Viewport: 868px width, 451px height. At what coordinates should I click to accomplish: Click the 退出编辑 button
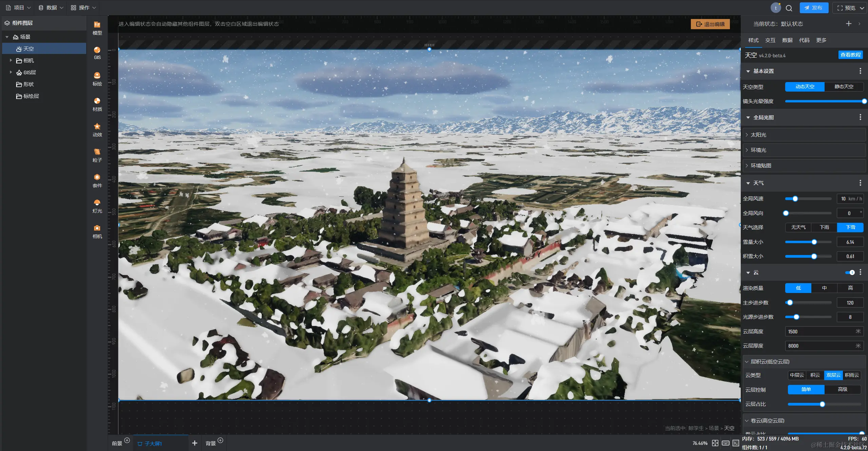point(710,24)
